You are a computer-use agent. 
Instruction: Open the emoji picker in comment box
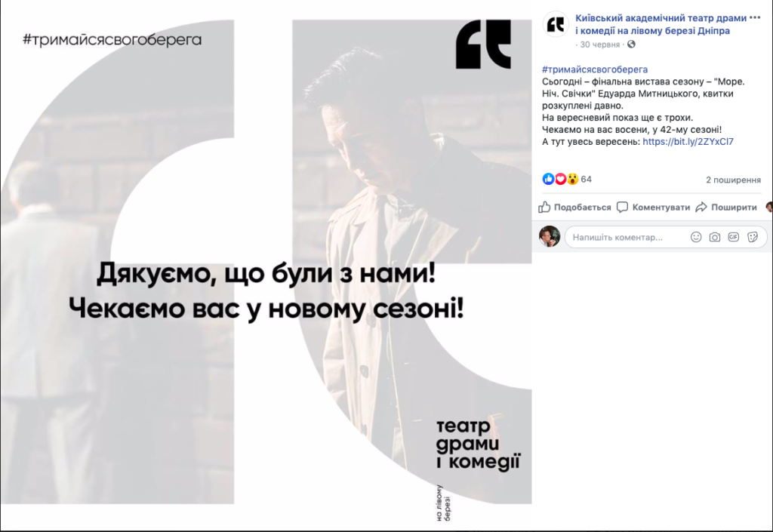click(x=695, y=237)
